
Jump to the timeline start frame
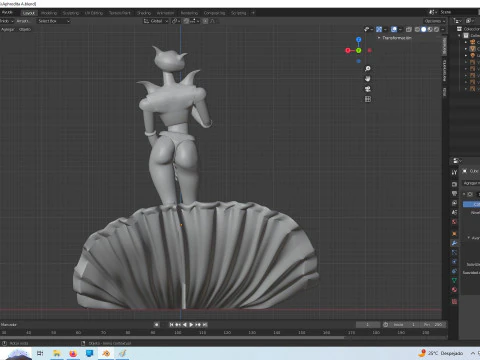pos(171,324)
